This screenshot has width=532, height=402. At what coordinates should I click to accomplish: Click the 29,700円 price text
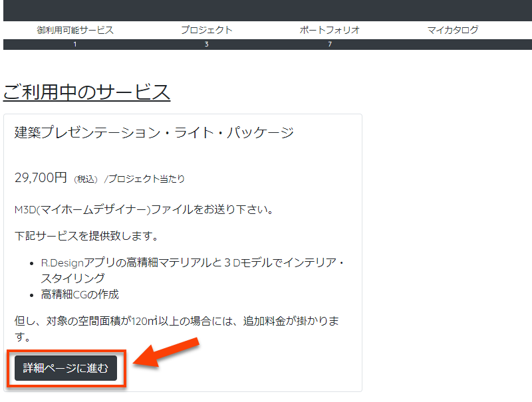pos(41,178)
